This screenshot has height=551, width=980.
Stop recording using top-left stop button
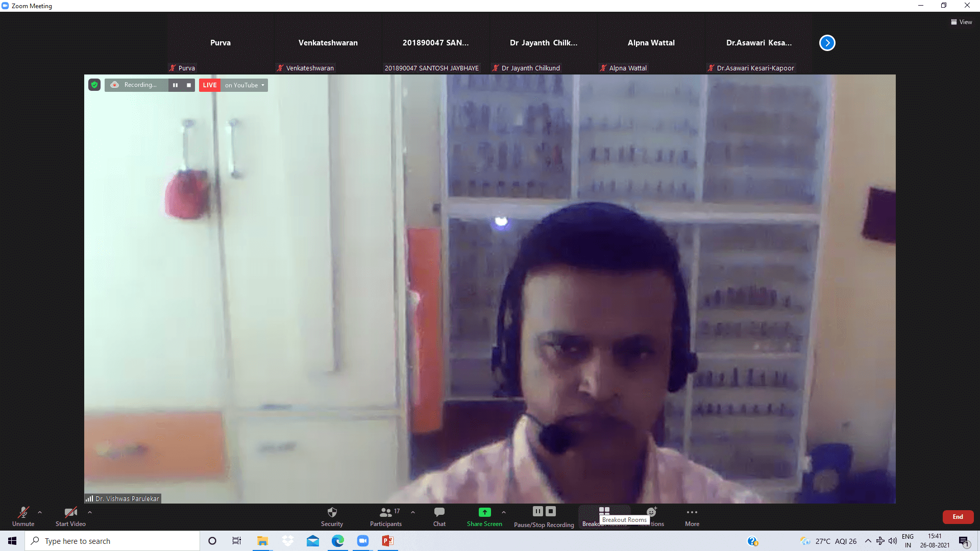coord(189,85)
